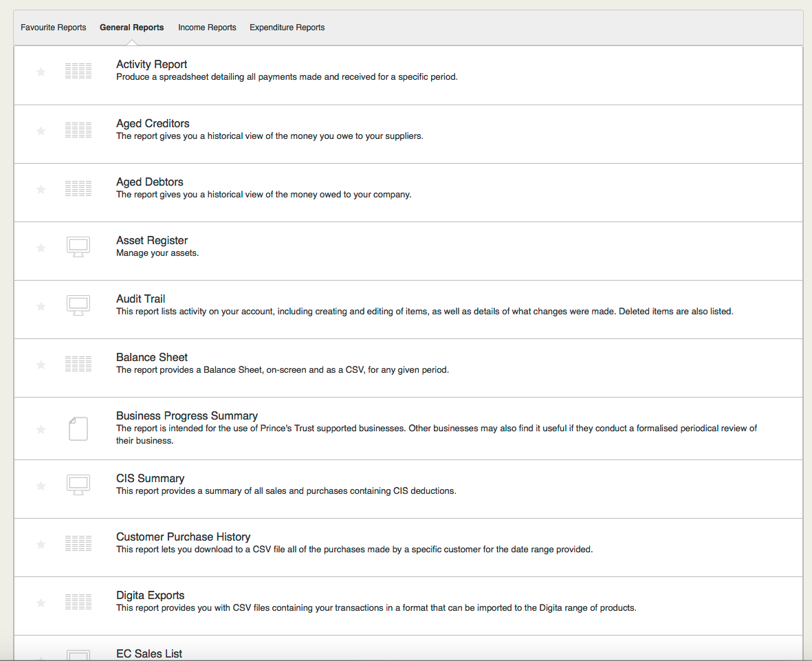The width and height of the screenshot is (812, 661).
Task: Click the Digita Exports report title
Action: point(150,596)
